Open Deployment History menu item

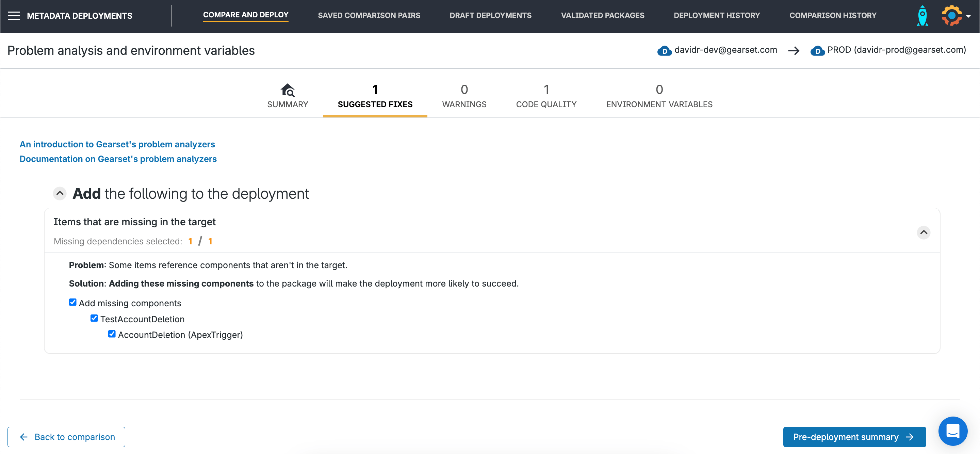click(x=716, y=16)
